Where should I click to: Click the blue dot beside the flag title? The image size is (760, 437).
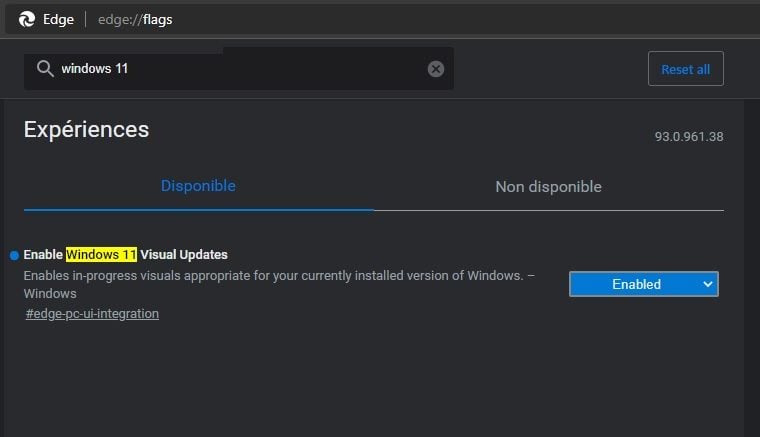tap(14, 255)
